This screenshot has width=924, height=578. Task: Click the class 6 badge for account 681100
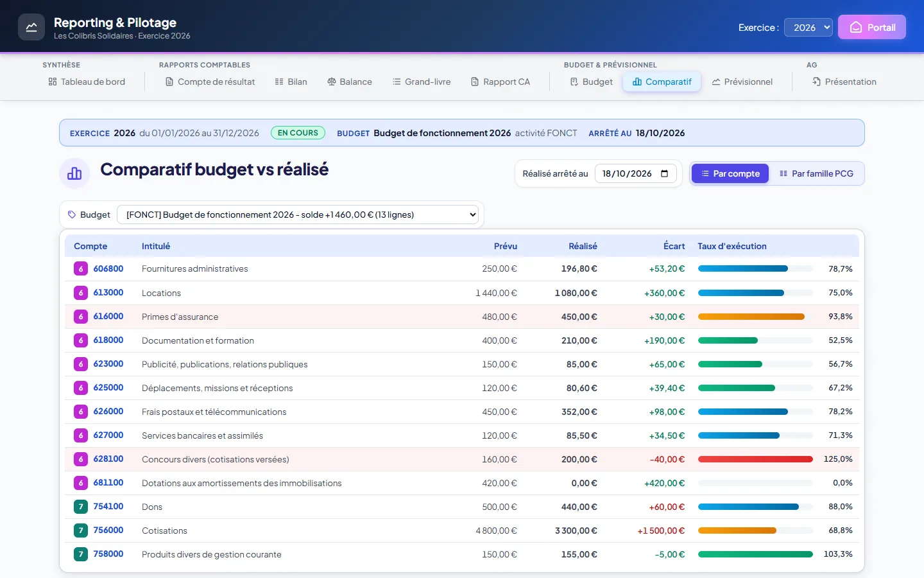coord(81,483)
